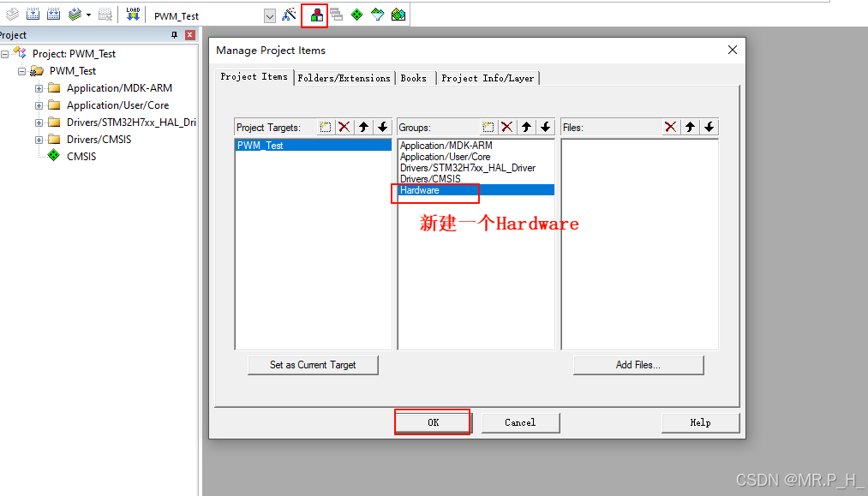Click the Build target toolbar icon
This screenshot has height=496, width=868.
[x=33, y=15]
